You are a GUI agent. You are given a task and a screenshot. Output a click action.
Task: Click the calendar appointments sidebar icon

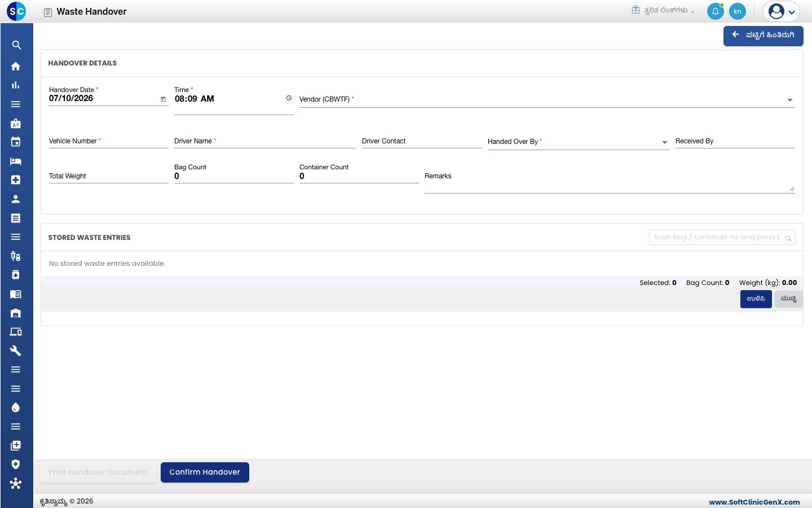(16, 142)
